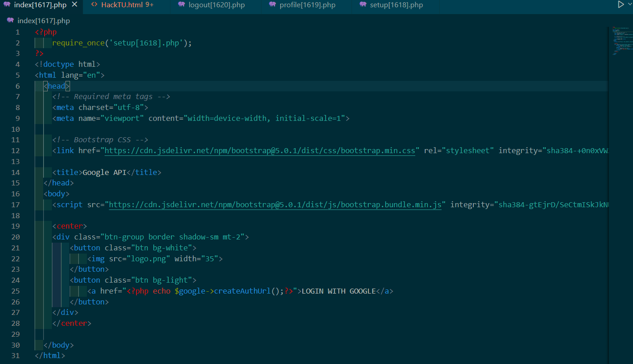Image resolution: width=633 pixels, height=364 pixels.
Task: Click the opening body tag on line 16
Action: (x=57, y=194)
